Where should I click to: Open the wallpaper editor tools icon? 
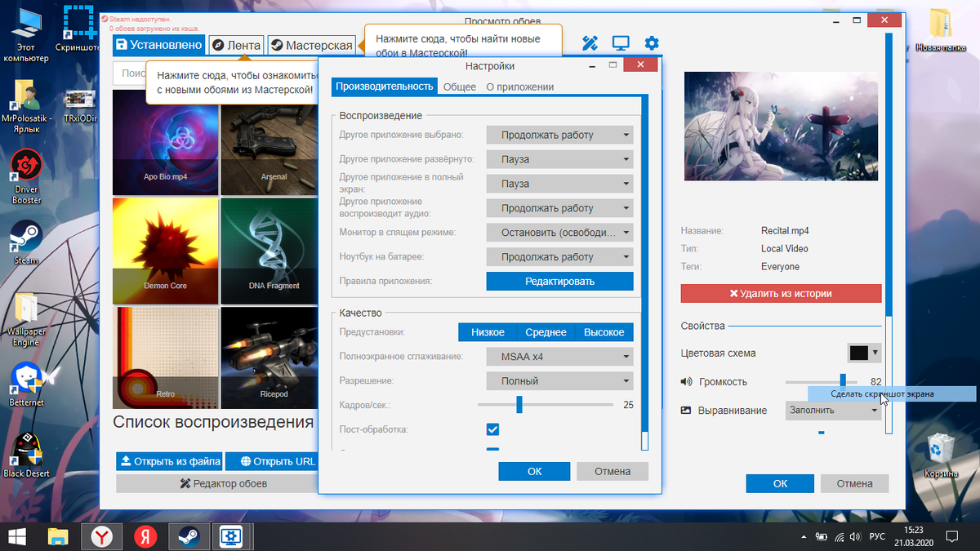pos(590,43)
